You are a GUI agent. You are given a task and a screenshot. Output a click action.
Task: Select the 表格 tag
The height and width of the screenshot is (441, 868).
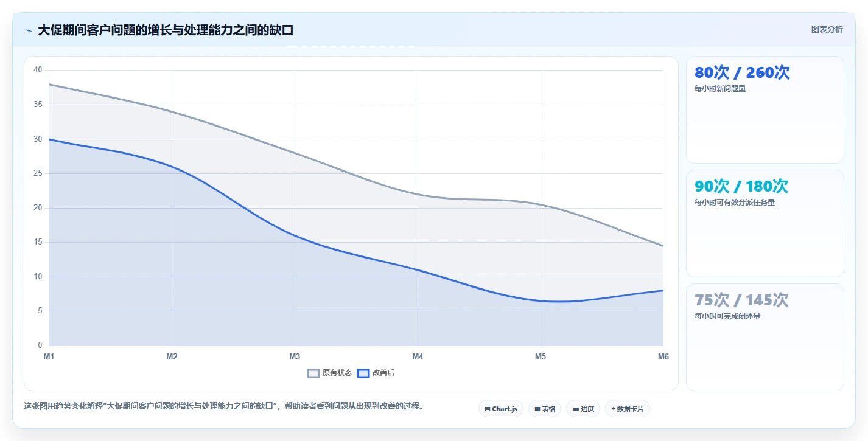coord(545,409)
